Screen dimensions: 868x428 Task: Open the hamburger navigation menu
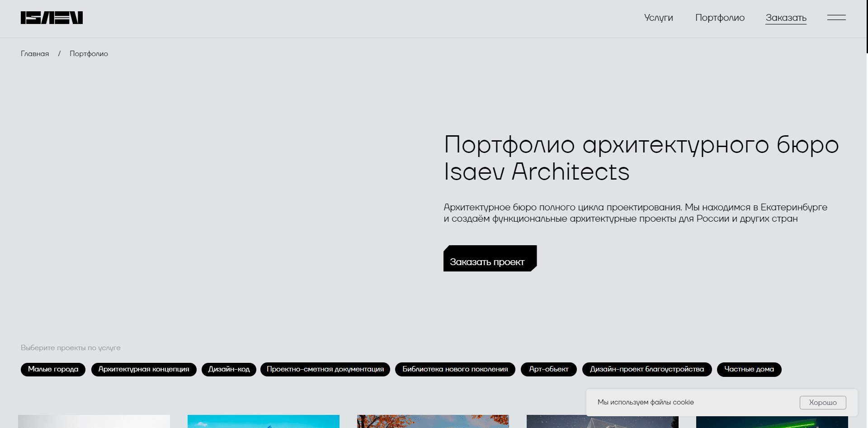click(836, 17)
